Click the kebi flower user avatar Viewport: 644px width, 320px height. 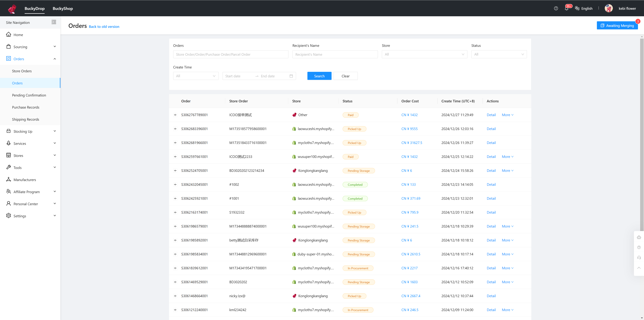click(x=608, y=9)
